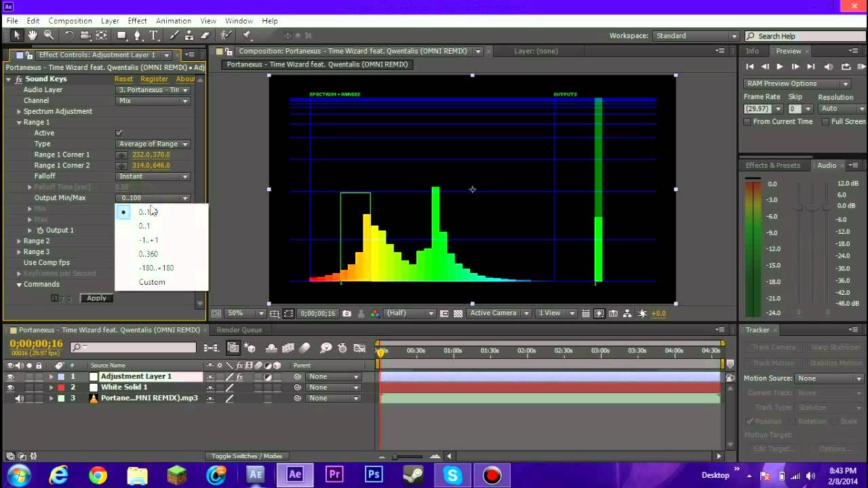Click the Sound Keys Reset link

coord(123,79)
